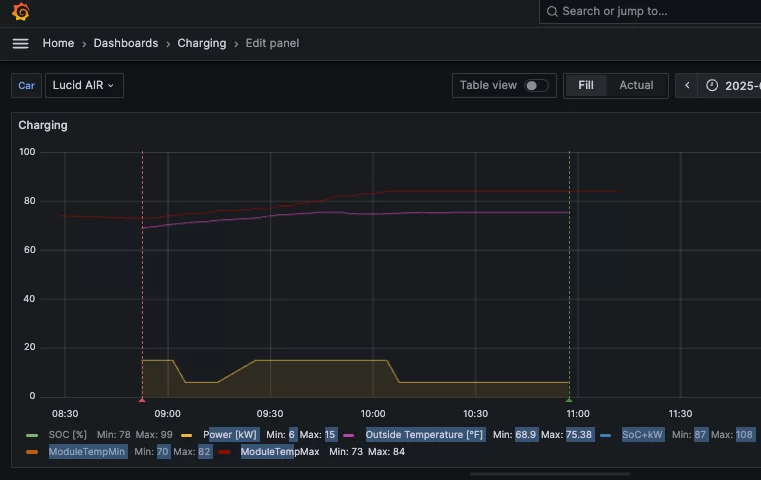This screenshot has height=480, width=761.
Task: Click the 09:30 time axis label
Action: (x=270, y=414)
